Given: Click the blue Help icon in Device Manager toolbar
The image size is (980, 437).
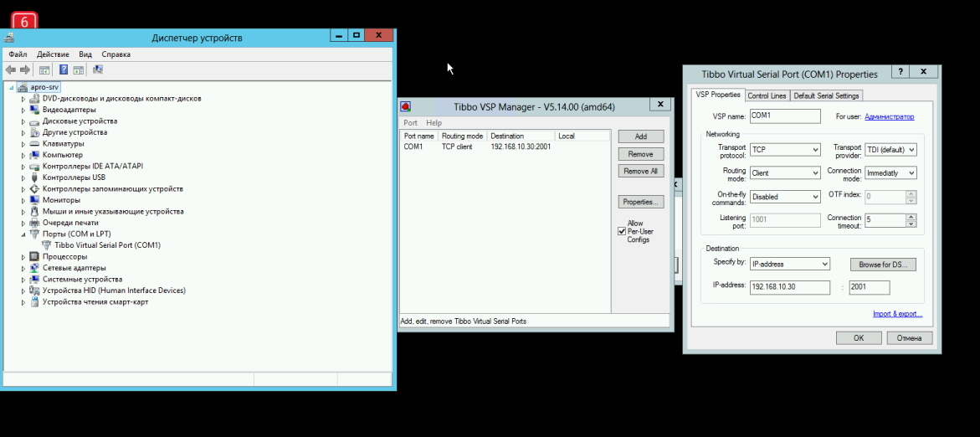Looking at the screenshot, I should coord(63,70).
